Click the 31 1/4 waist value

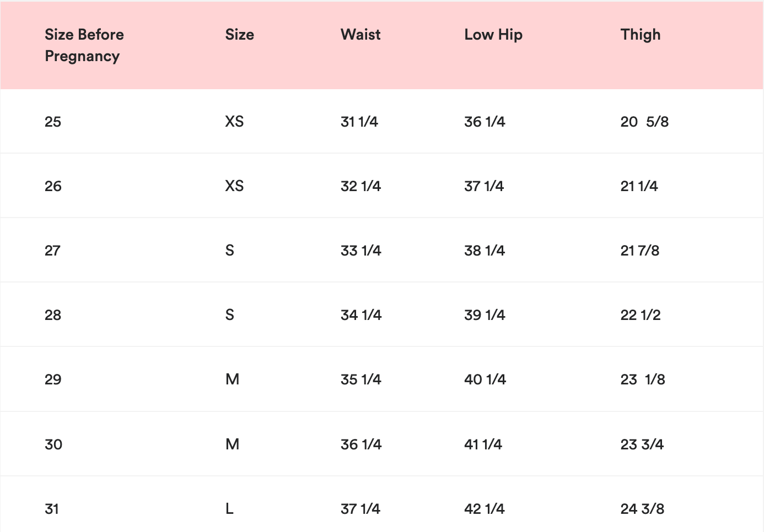coord(359,122)
